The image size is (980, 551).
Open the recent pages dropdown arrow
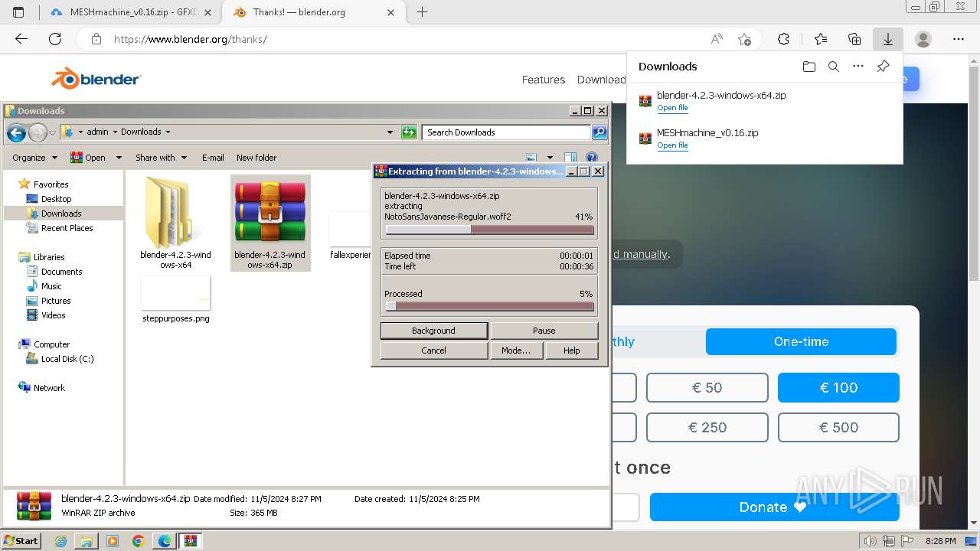click(52, 132)
